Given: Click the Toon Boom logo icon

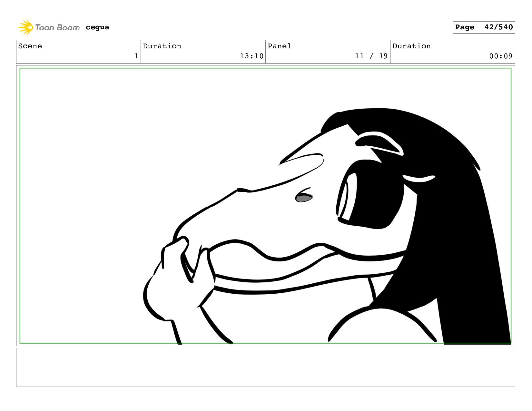Looking at the screenshot, I should [25, 27].
